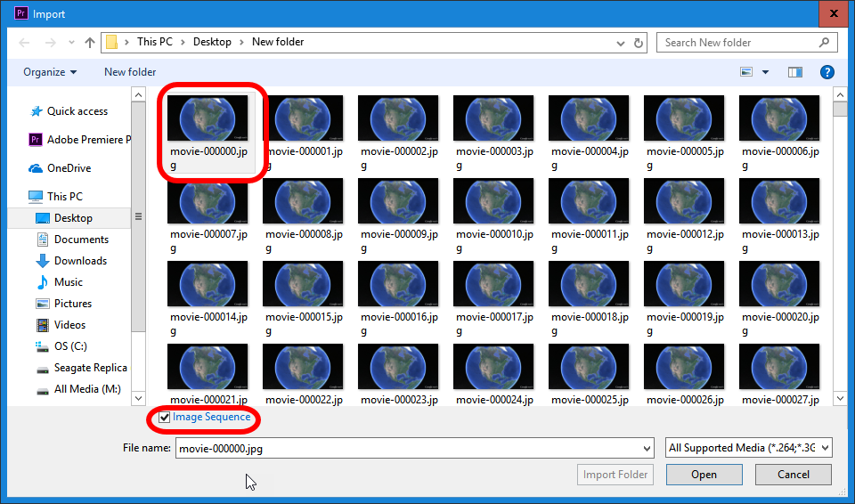Select the movie-000002.jpg thumbnail

point(398,119)
